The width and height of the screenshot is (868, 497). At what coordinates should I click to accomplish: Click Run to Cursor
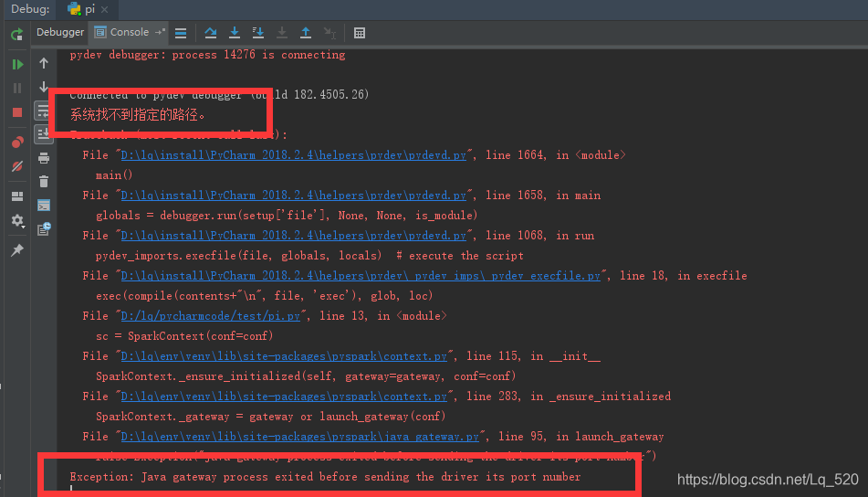(x=329, y=33)
